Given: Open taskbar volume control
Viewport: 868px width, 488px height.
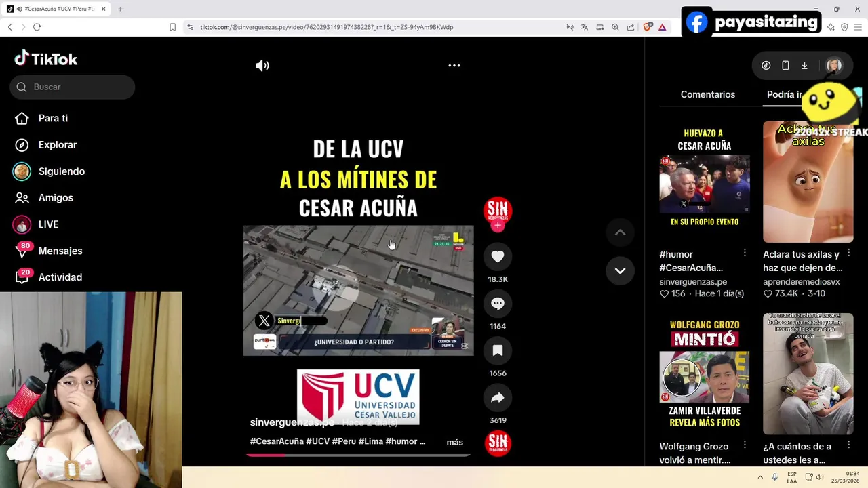Looking at the screenshot, I should (x=819, y=477).
